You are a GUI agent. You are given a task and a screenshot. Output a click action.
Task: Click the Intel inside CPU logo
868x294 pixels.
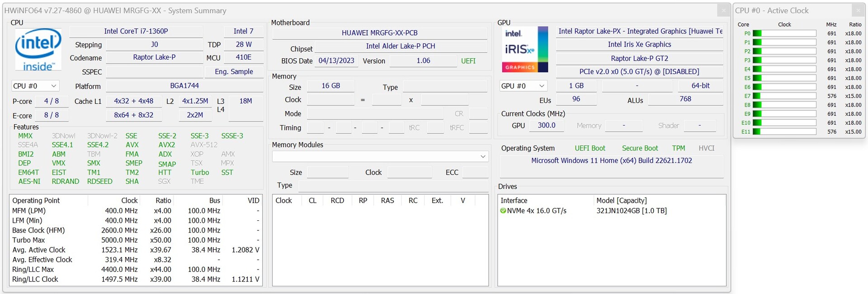pyautogui.click(x=38, y=50)
